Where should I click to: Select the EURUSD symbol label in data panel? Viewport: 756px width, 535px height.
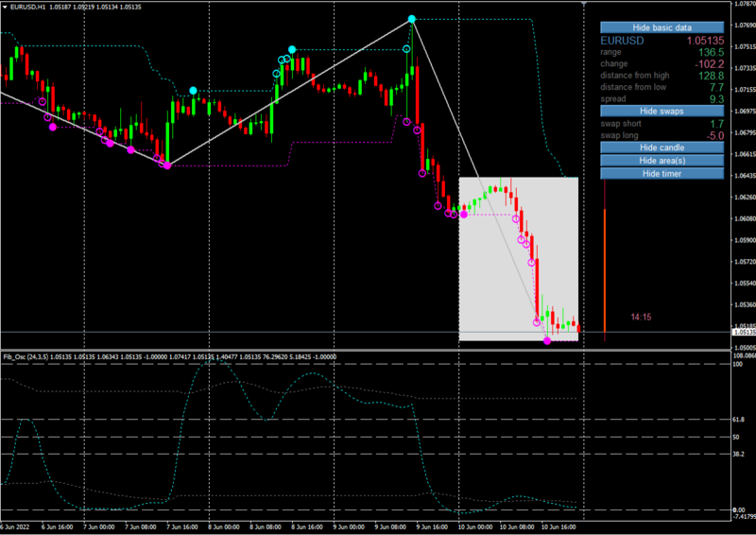pos(622,41)
